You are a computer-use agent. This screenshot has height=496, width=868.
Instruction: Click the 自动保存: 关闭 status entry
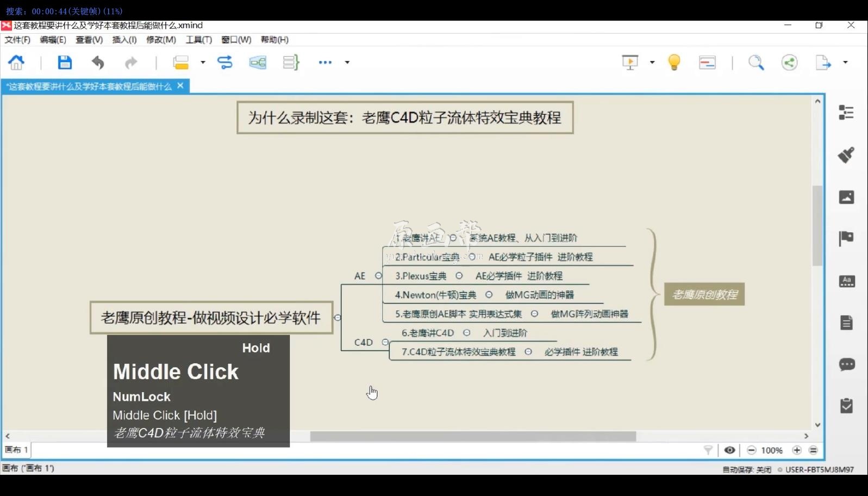[746, 469]
